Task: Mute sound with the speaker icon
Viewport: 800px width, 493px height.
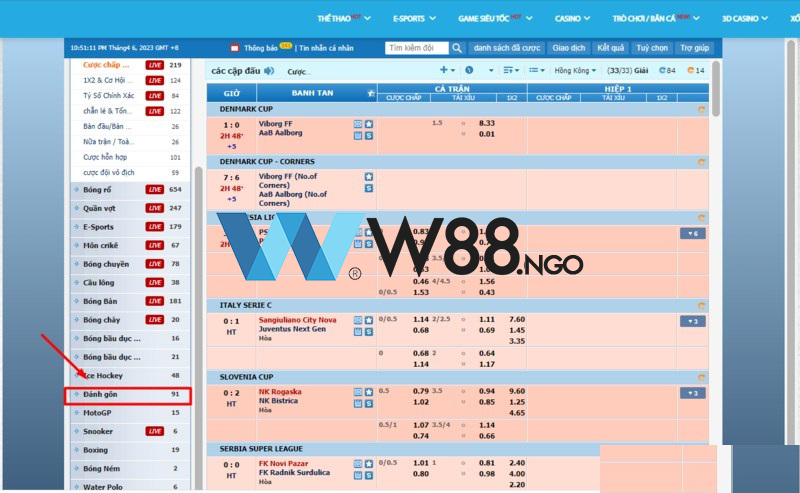Action: [269, 71]
